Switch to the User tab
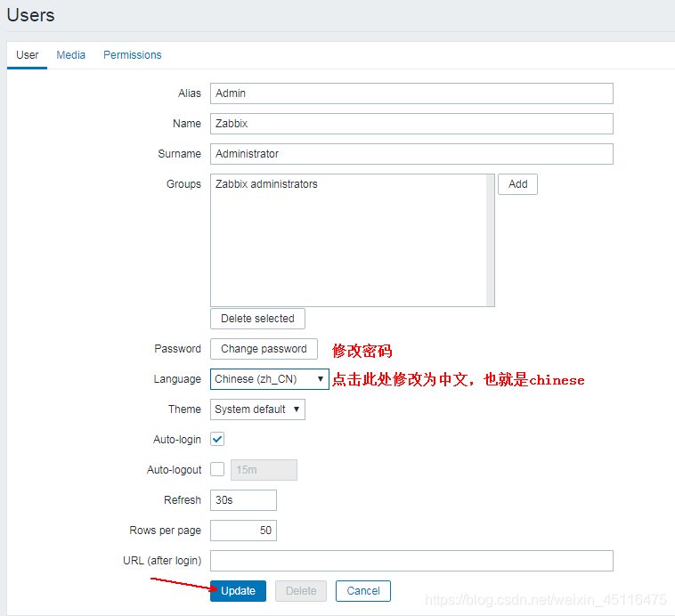The height and width of the screenshot is (616, 675). point(27,55)
